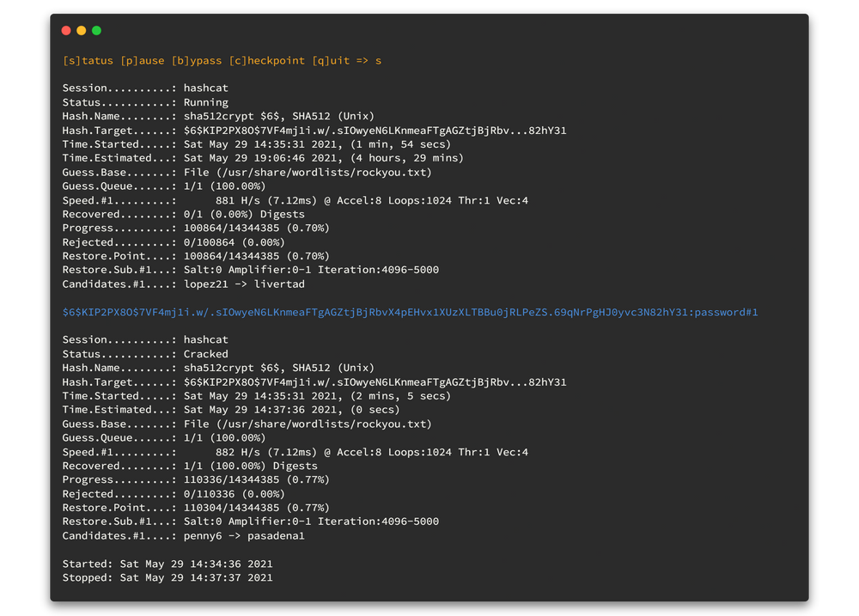
Task: Click the Time.Started line showing 1 min, 54 secs
Action: click(x=256, y=144)
